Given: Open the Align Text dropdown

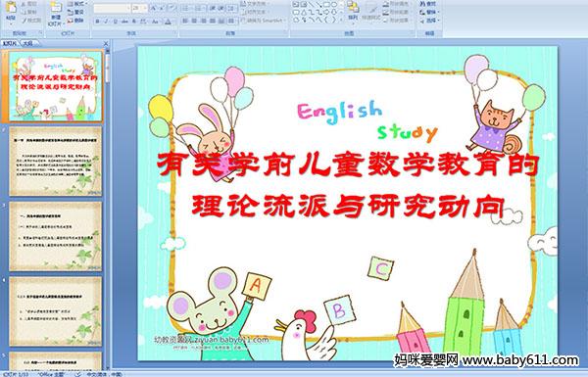Looking at the screenshot, I should point(255,12).
